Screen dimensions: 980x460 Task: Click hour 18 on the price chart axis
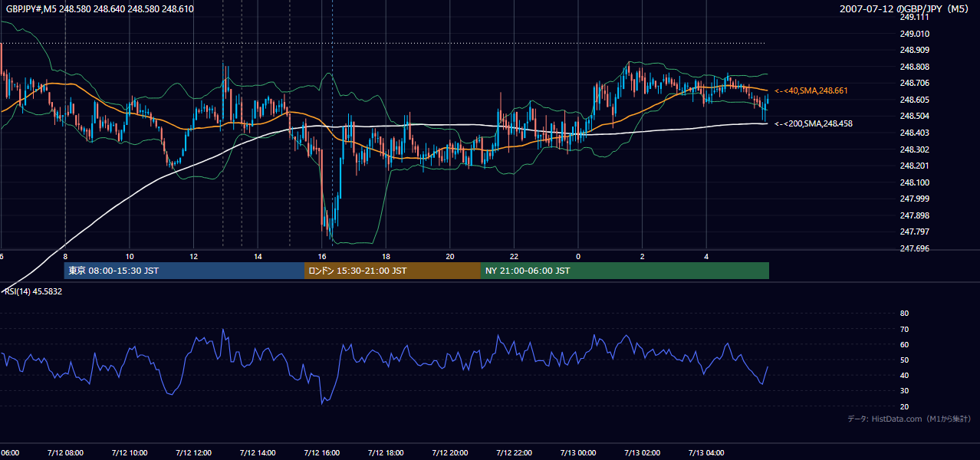click(386, 256)
